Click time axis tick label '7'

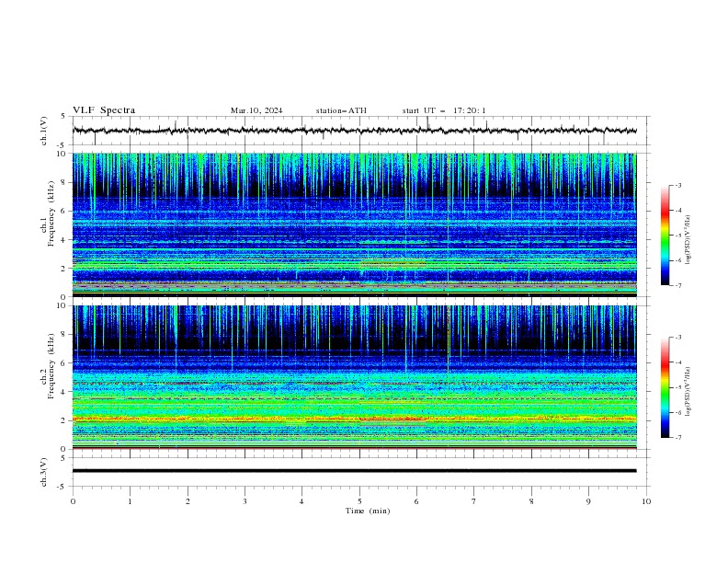[474, 501]
